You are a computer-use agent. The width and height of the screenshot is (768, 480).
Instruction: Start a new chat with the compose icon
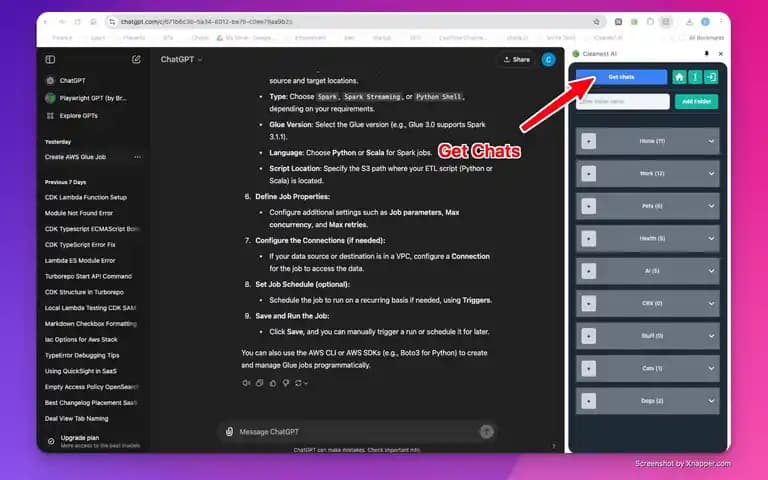click(x=136, y=59)
